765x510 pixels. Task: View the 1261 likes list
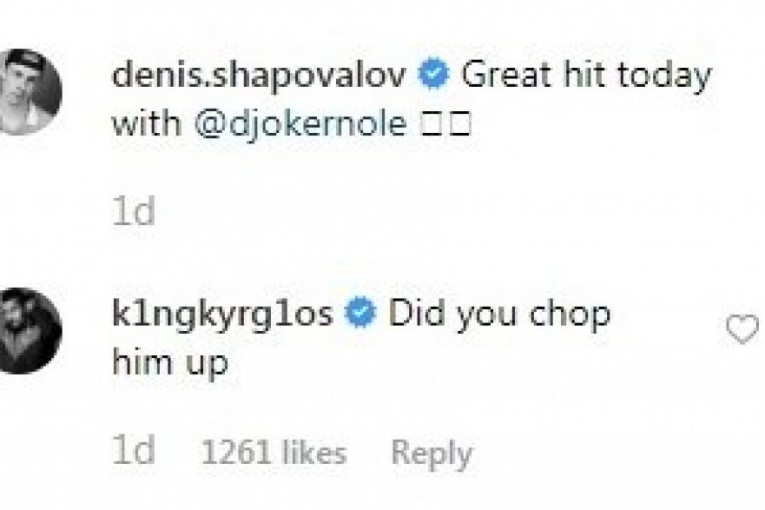[x=273, y=452]
